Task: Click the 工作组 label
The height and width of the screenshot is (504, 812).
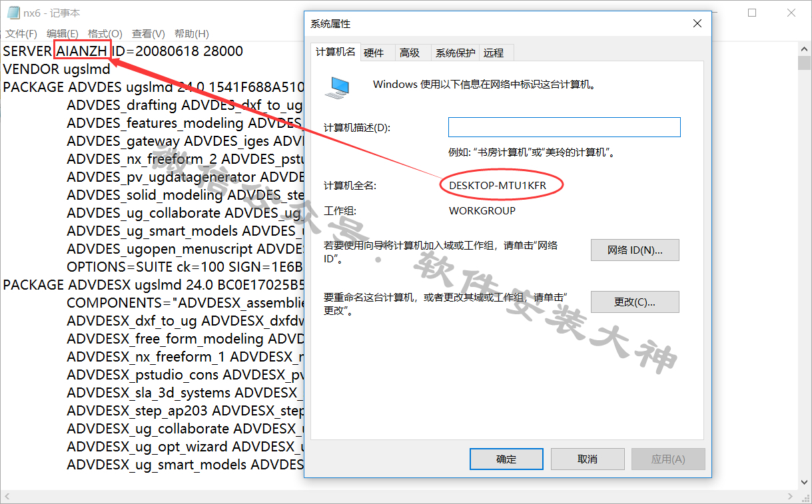Action: [x=340, y=210]
